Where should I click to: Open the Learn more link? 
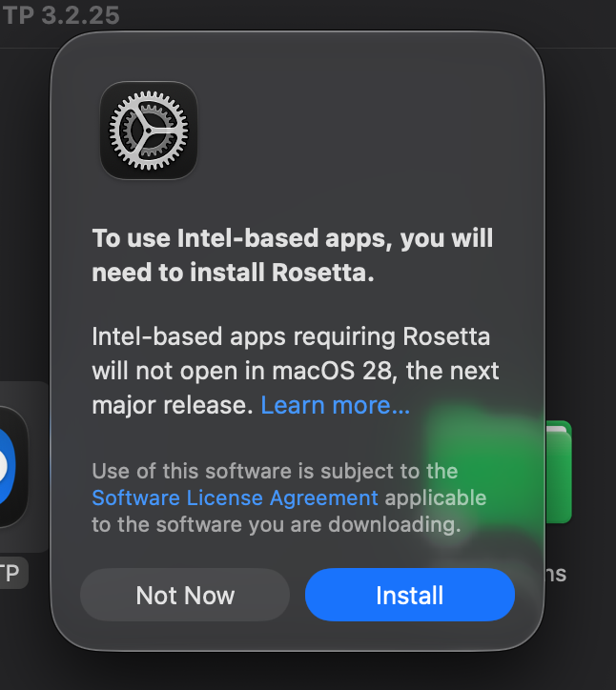(335, 405)
